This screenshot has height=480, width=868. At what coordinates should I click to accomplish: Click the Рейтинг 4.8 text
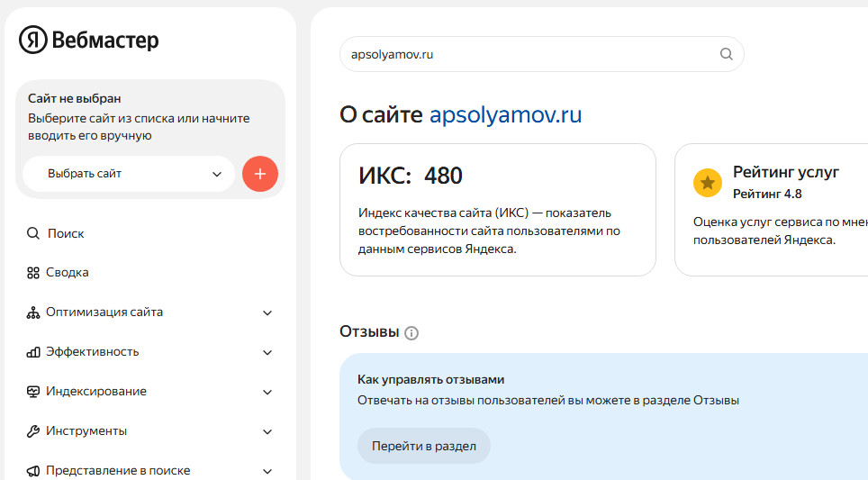767,194
